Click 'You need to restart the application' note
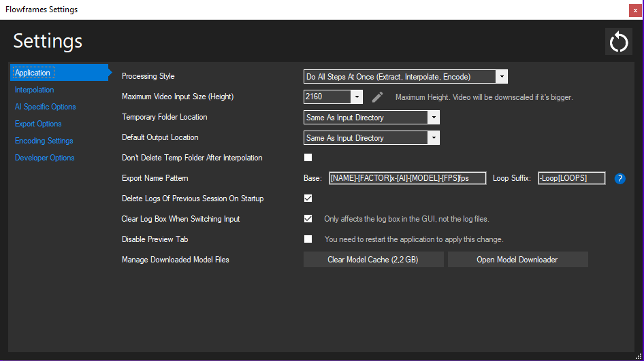This screenshot has height=361, width=644. [414, 239]
